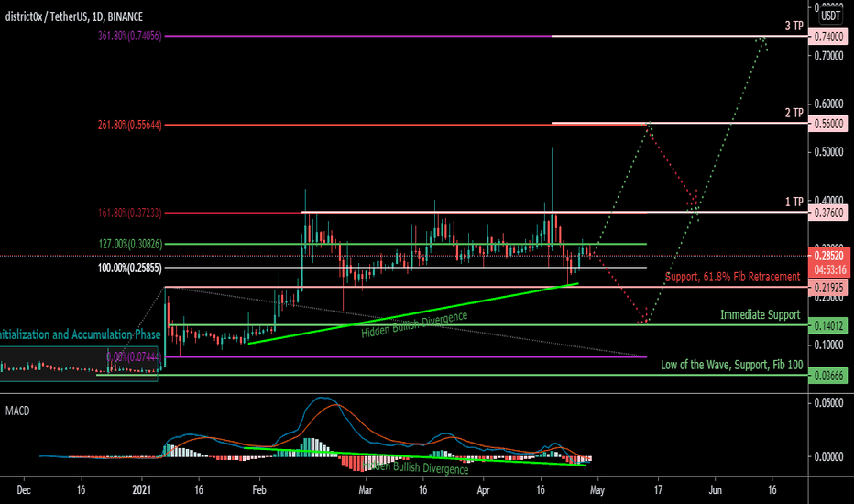Image resolution: width=854 pixels, height=504 pixels.
Task: Click the Support, 61.8% Fib Retracement text
Action: point(732,277)
